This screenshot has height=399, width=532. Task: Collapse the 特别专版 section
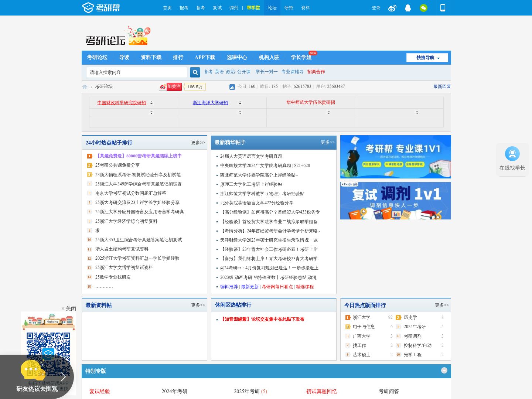pos(444,371)
